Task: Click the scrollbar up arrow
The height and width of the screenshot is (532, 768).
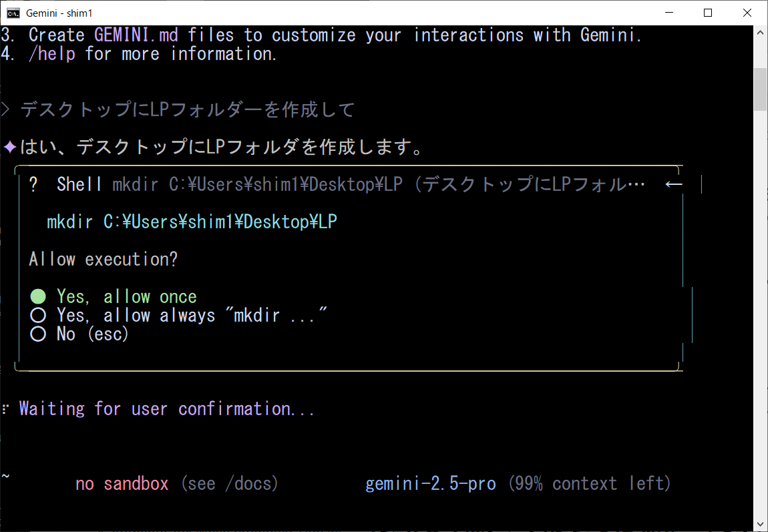Action: click(760, 33)
